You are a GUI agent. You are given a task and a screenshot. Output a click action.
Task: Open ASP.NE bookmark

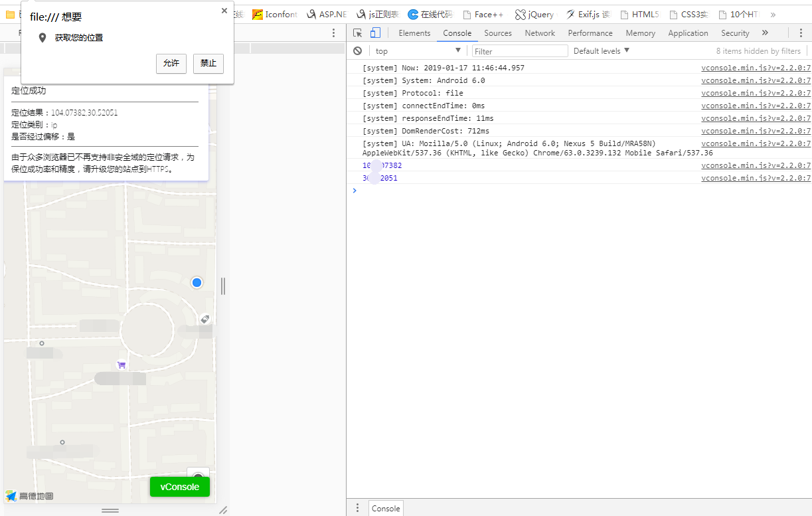pyautogui.click(x=326, y=14)
